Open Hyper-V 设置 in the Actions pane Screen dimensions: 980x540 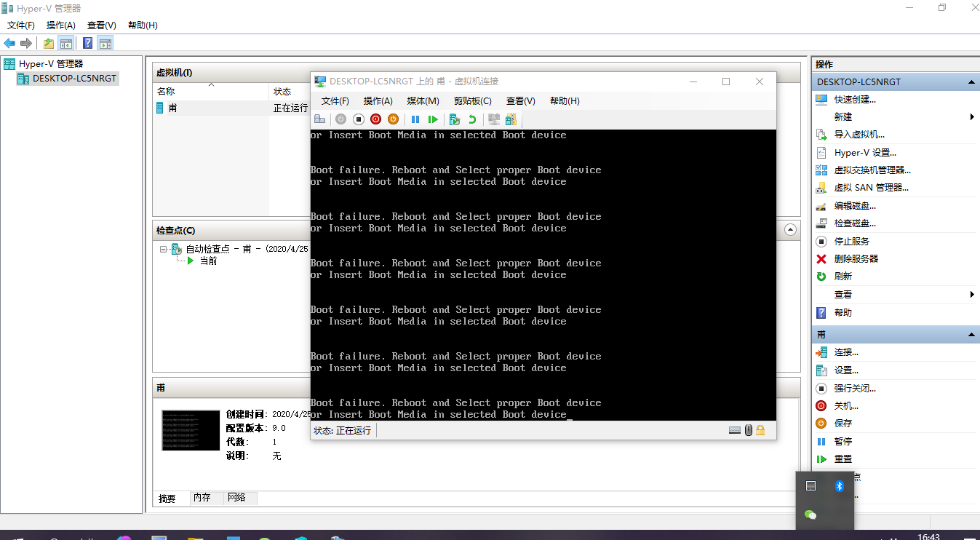click(865, 153)
